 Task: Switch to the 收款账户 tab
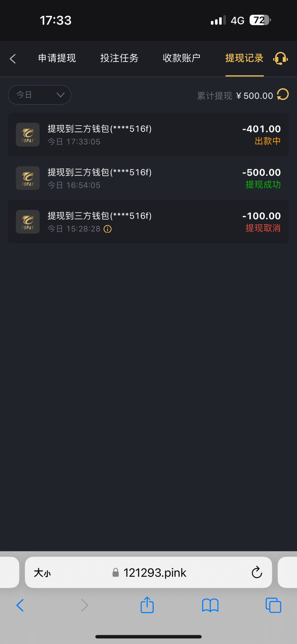(x=181, y=58)
